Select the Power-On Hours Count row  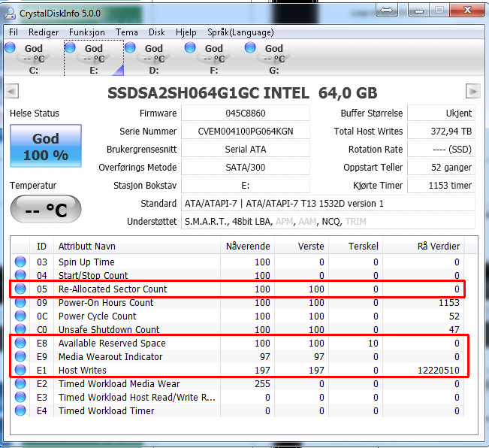(237, 303)
